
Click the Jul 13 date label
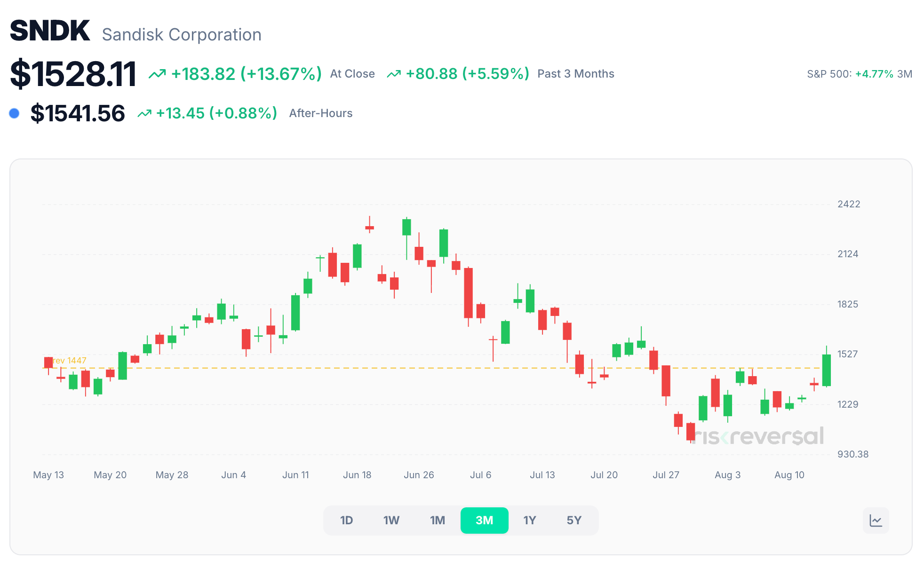coord(542,475)
